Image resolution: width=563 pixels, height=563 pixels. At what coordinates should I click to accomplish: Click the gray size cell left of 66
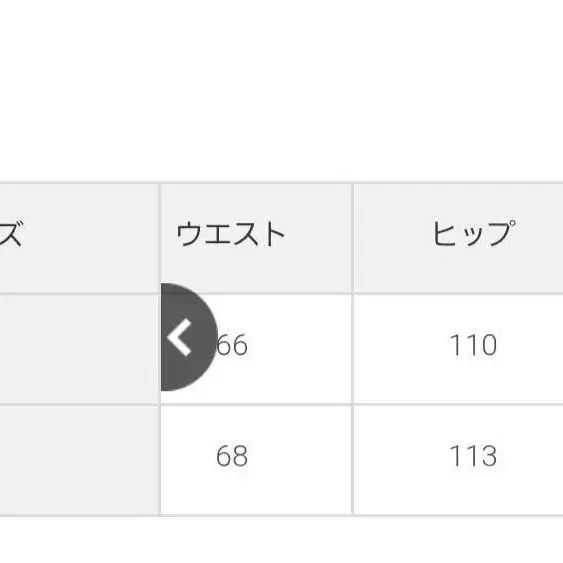pos(79,349)
